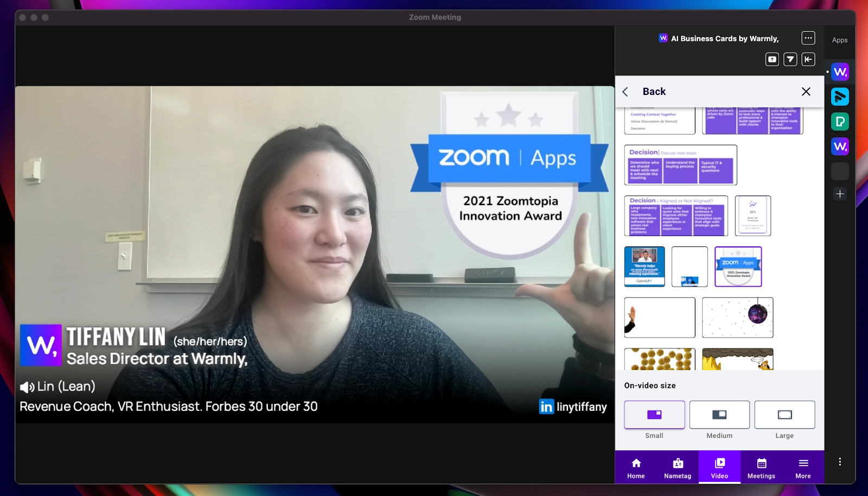868x496 pixels.
Task: Open the Meetings tab
Action: 761,468
